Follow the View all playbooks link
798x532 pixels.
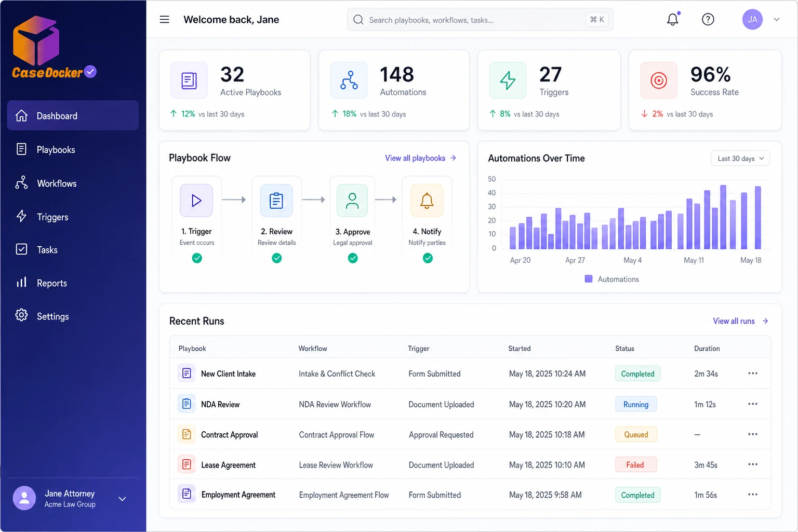click(x=420, y=158)
